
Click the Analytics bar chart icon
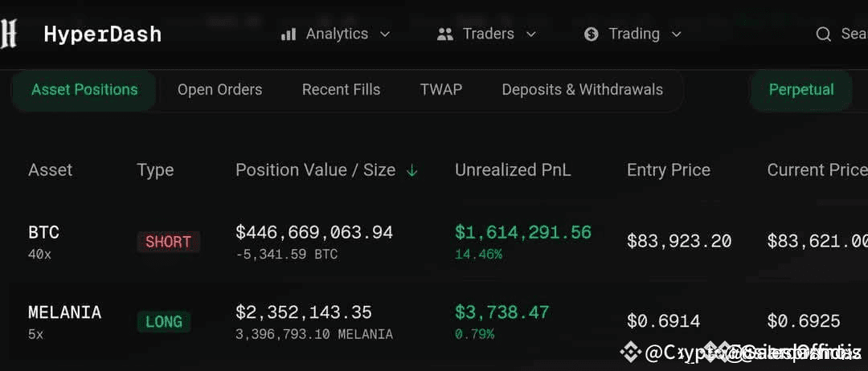pyautogui.click(x=289, y=34)
